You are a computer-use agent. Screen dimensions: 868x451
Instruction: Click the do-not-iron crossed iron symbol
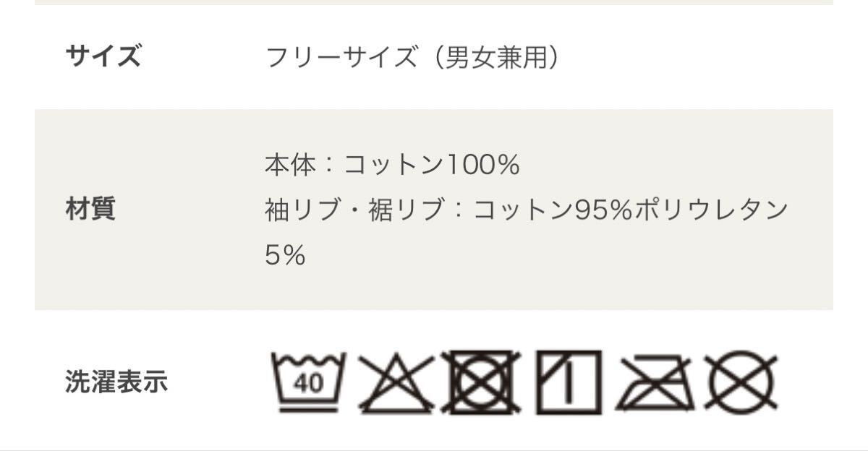pos(656,382)
